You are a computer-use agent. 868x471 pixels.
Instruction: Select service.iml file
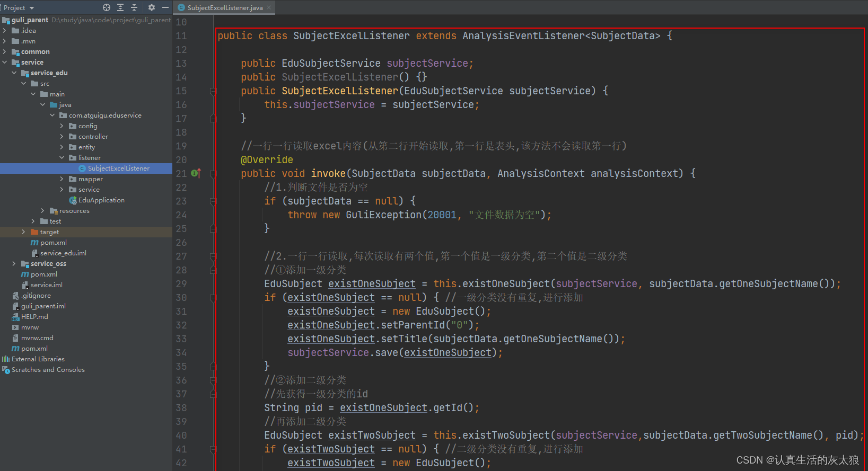47,285
